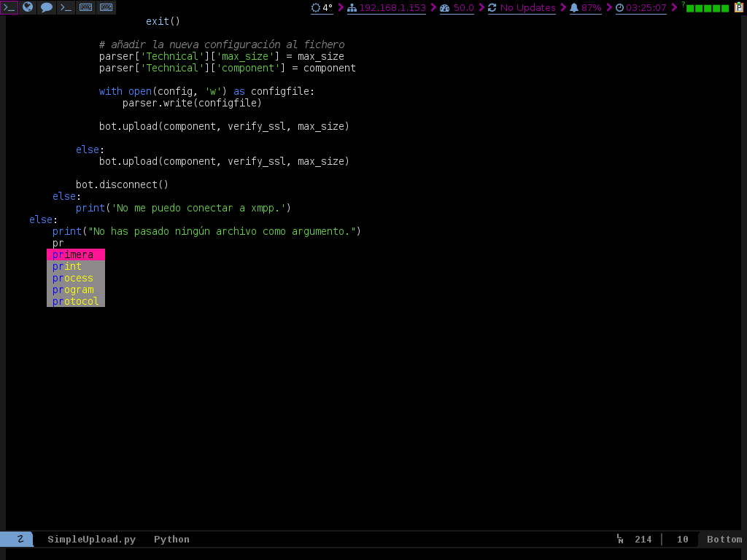Image resolution: width=747 pixels, height=560 pixels.
Task: Select the rightmost keyboard workspace icon
Action: 107,7
